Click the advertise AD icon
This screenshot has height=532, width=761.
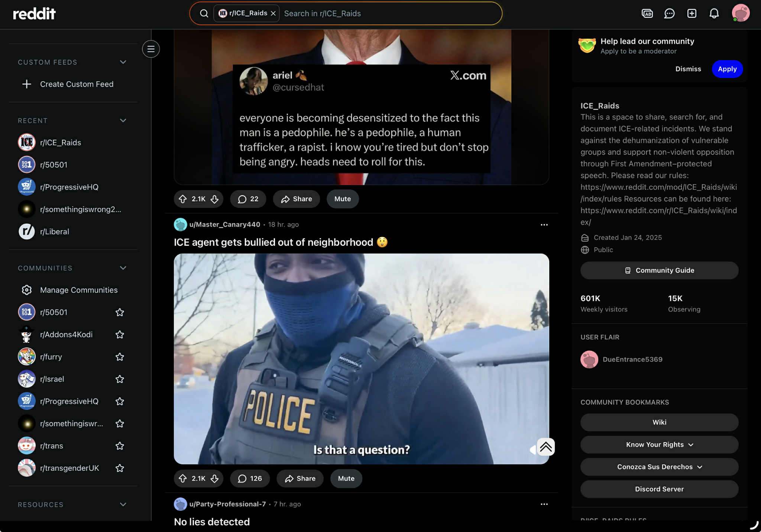647,14
